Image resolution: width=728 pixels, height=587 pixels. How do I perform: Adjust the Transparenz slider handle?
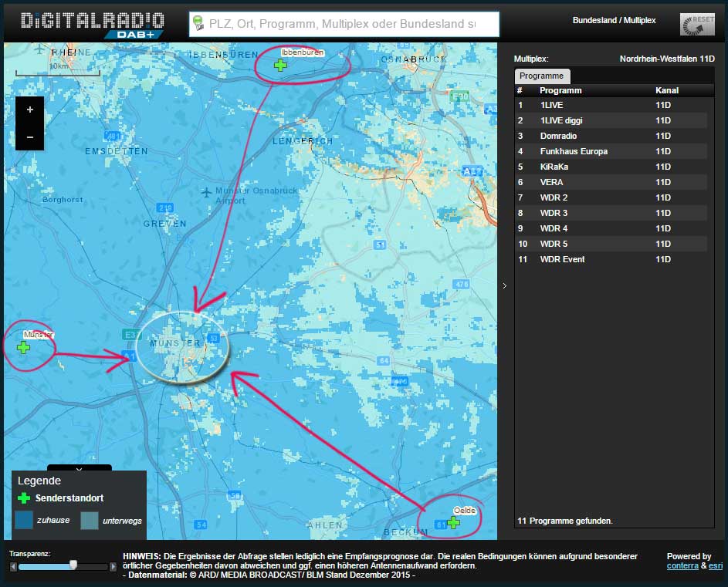[73, 565]
